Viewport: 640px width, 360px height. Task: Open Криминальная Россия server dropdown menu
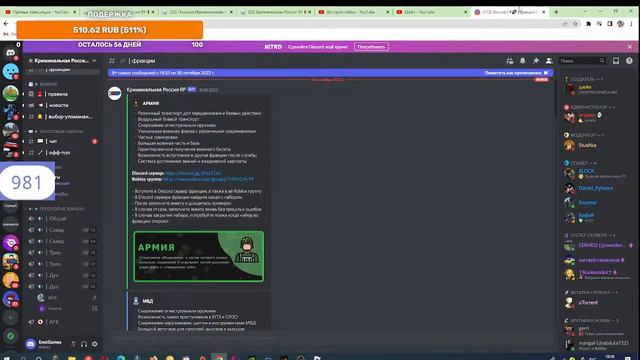click(62, 61)
